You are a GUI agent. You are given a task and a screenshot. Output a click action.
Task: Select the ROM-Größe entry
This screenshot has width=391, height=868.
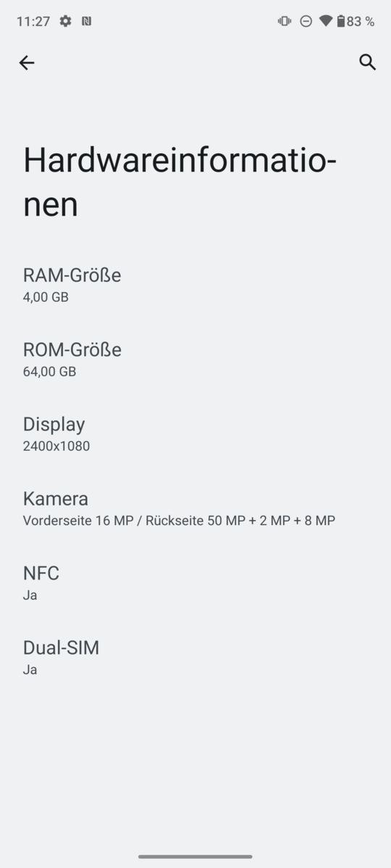click(x=195, y=359)
